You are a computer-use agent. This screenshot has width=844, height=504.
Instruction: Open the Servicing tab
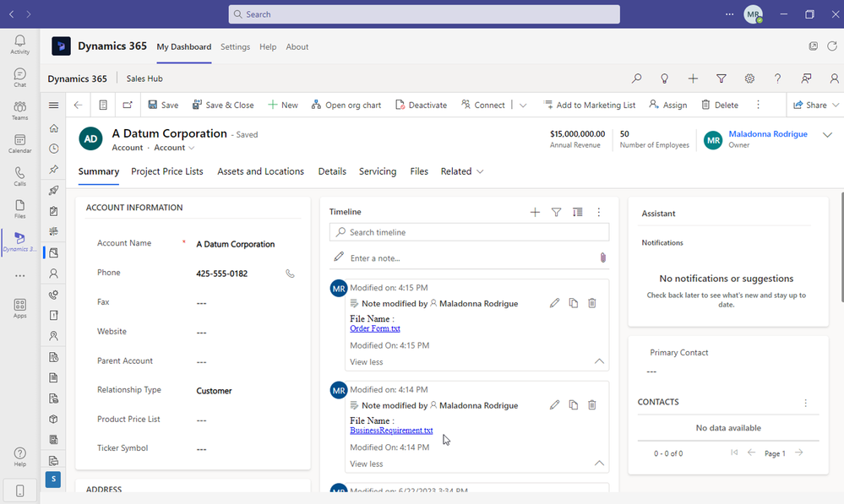click(x=378, y=171)
